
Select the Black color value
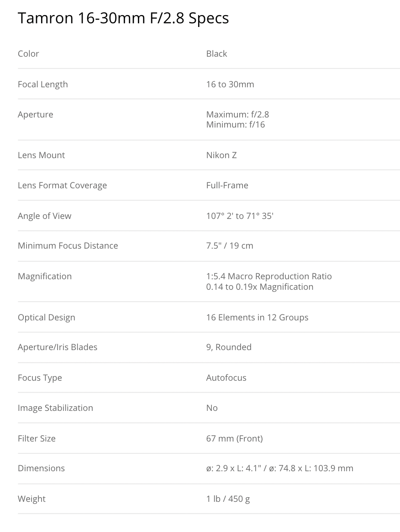point(216,53)
